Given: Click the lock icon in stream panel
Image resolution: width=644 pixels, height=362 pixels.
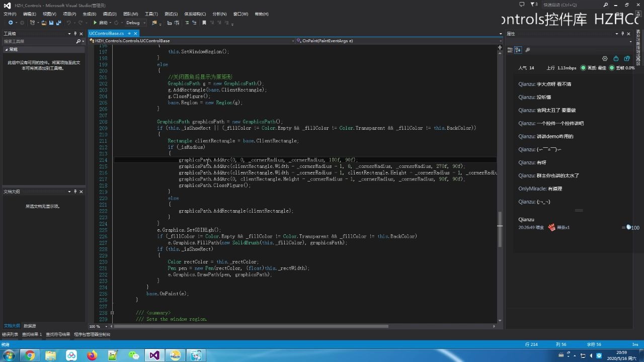Looking at the screenshot, I should click(616, 59).
